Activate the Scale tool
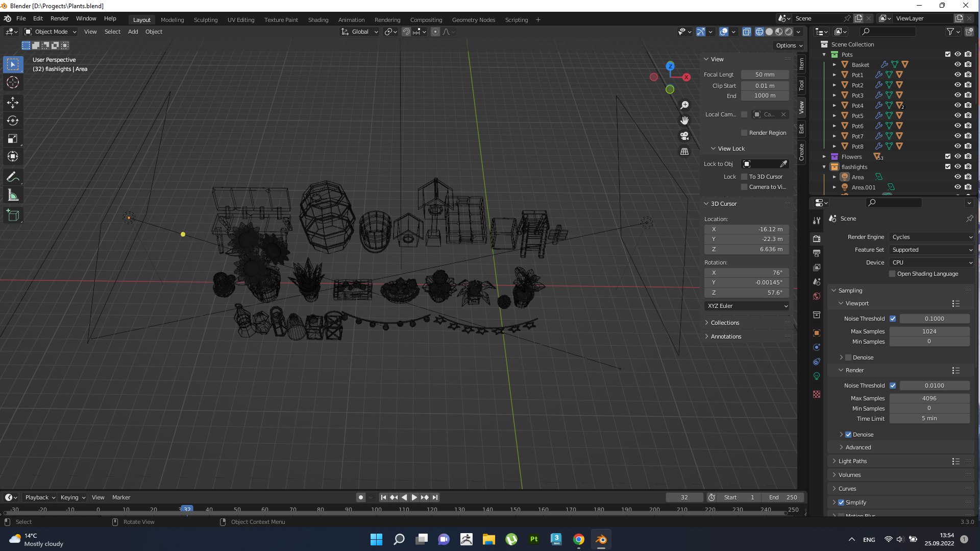This screenshot has width=980, height=551. click(x=13, y=138)
